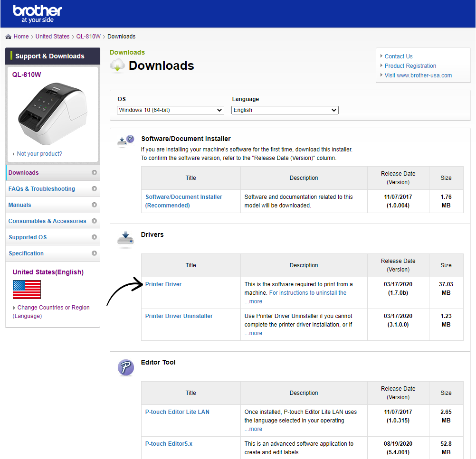Open the P-touch Editor Lite LAN link

tap(177, 412)
